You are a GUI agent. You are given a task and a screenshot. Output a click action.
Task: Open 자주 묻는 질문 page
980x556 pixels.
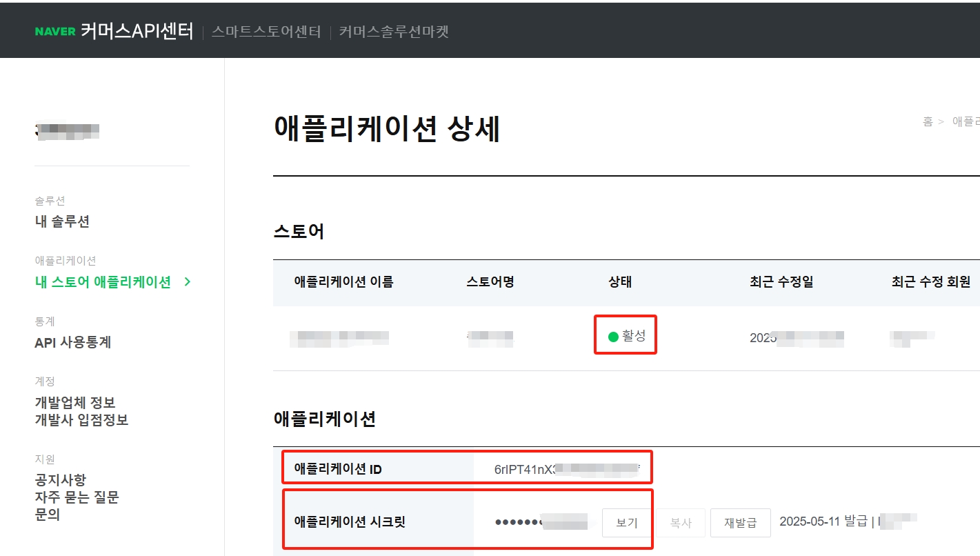(77, 497)
